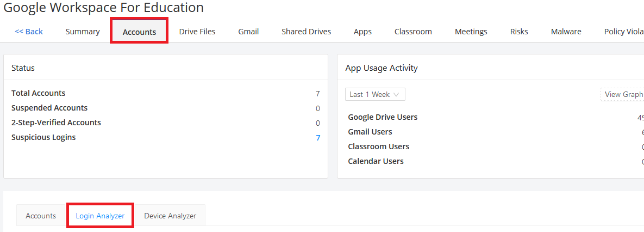Click the View Graph button
The height and width of the screenshot is (232, 644).
pyautogui.click(x=623, y=94)
